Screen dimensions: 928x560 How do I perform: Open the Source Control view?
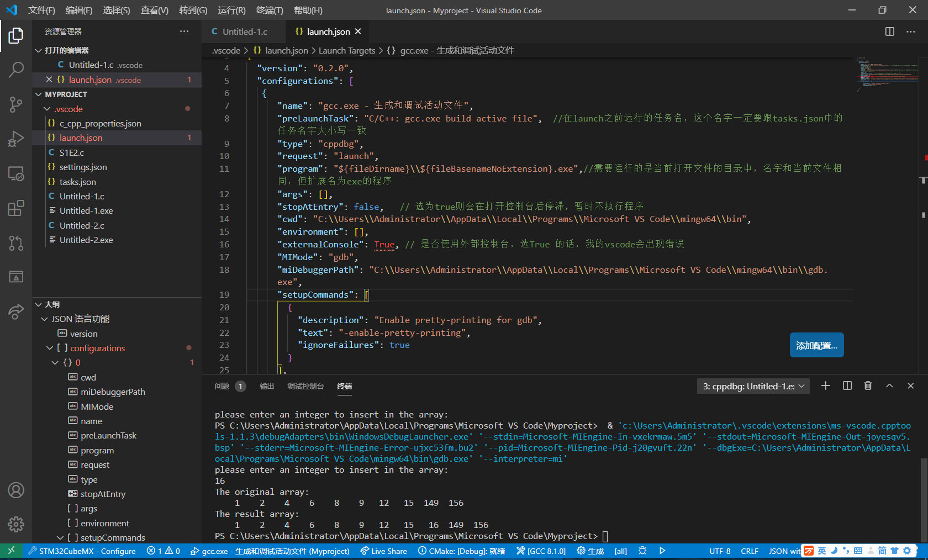(16, 104)
